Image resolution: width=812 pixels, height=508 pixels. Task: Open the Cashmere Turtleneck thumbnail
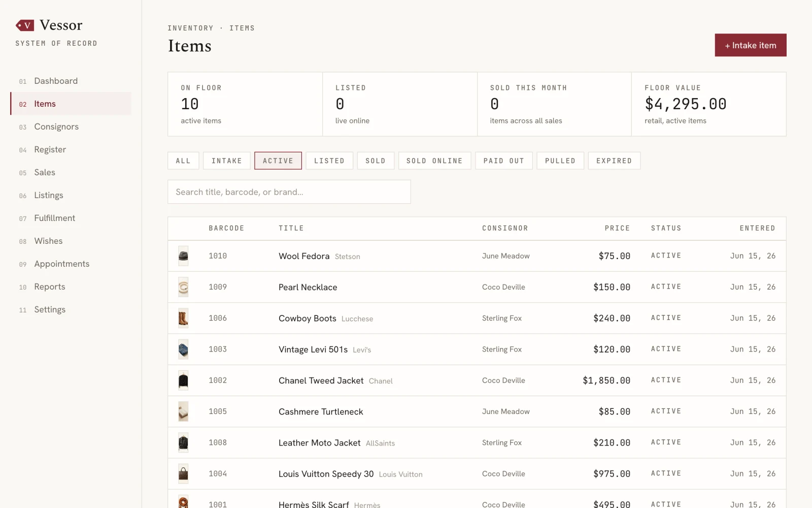coord(183,411)
